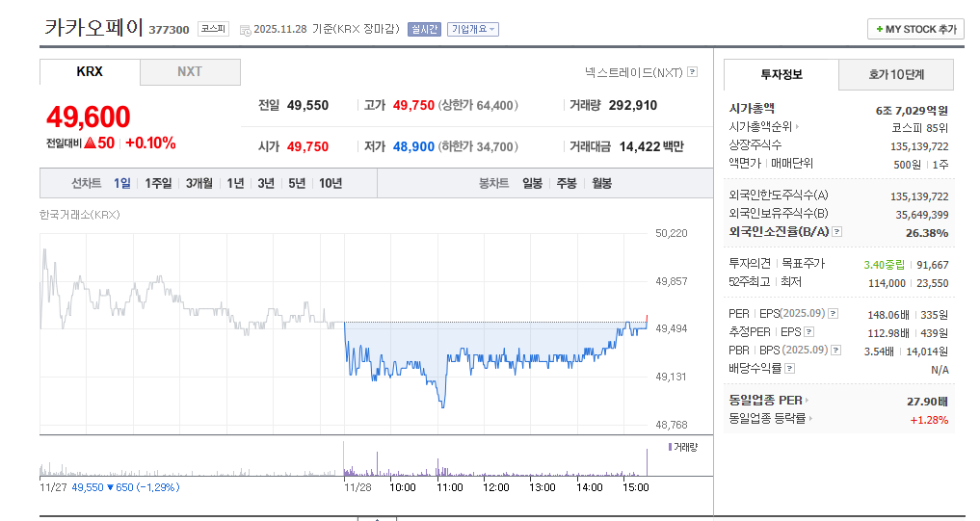Click the 15:00 time axis label

coord(636,487)
